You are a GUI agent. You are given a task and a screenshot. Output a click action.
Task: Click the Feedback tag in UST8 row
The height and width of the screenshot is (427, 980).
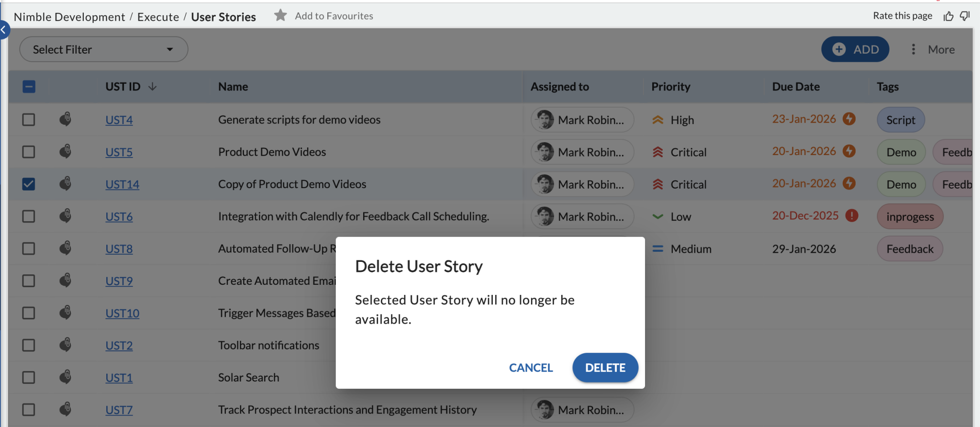[x=910, y=249]
